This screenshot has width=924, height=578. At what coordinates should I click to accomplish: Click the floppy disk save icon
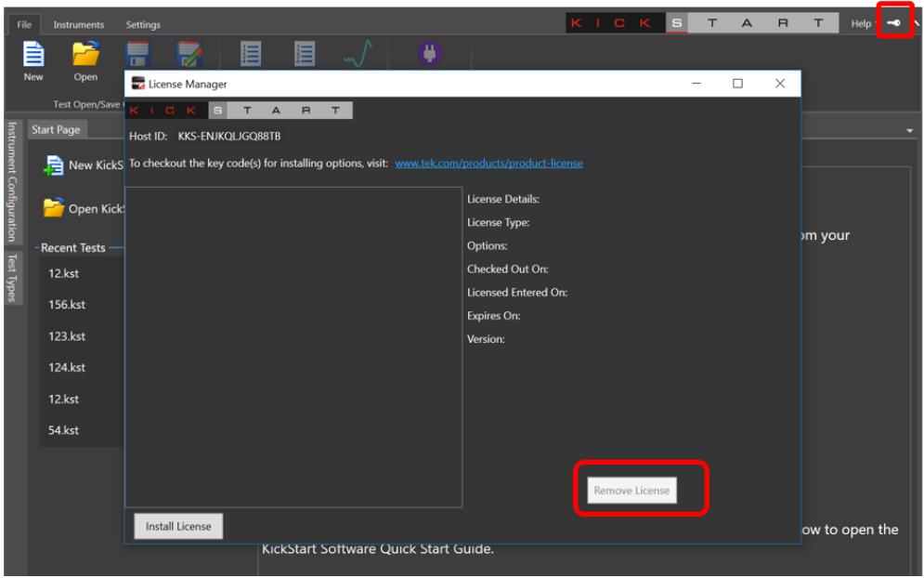[x=137, y=54]
